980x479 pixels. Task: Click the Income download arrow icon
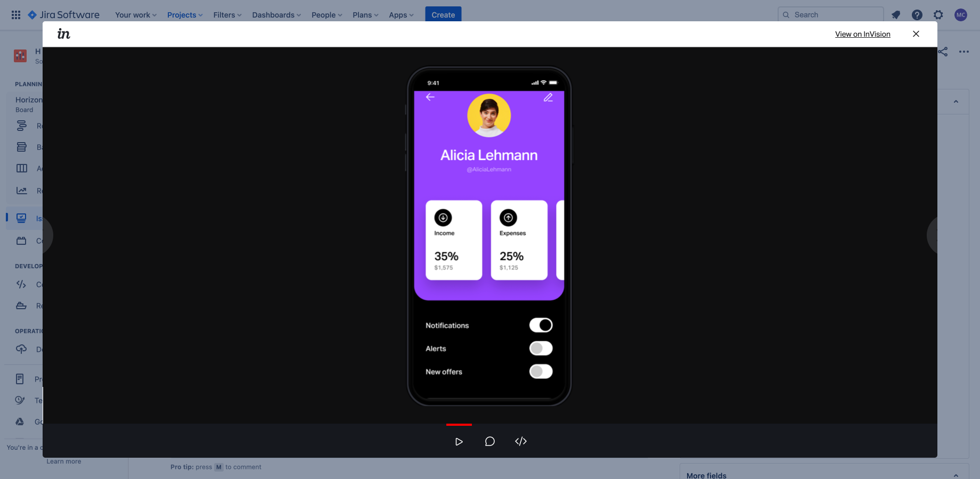(443, 218)
